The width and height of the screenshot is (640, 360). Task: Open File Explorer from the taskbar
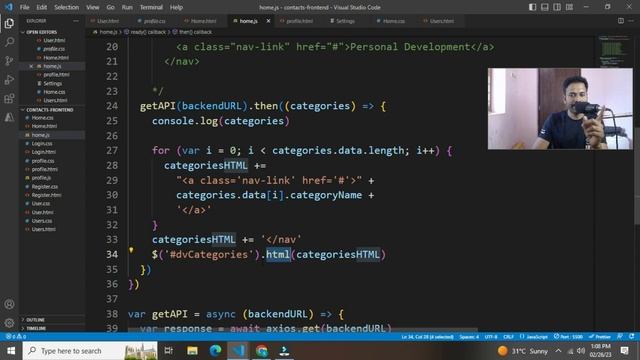click(192, 351)
